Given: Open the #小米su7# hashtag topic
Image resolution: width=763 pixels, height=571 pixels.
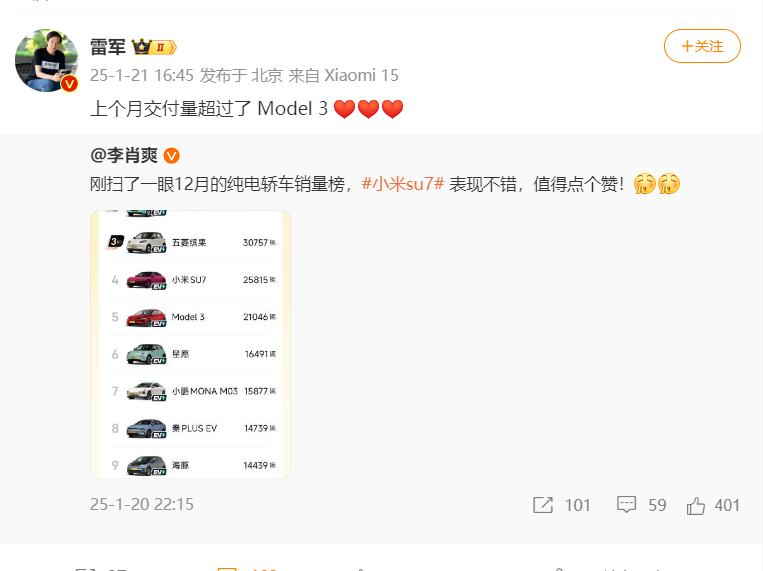Looking at the screenshot, I should [402, 184].
